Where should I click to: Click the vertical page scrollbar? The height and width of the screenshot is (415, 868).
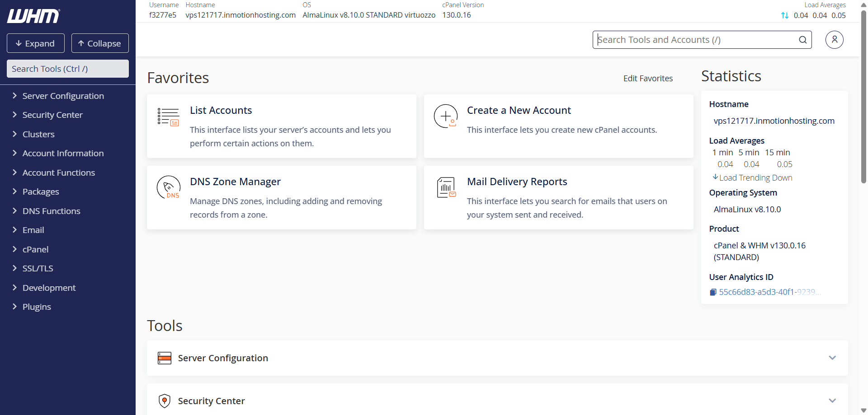point(863,97)
